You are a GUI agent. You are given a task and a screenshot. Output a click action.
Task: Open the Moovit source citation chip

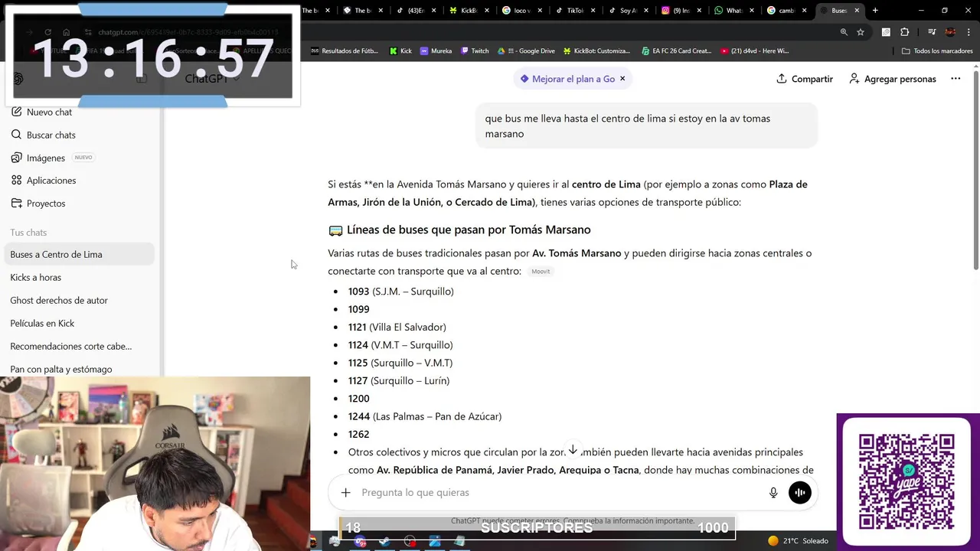[x=541, y=272]
